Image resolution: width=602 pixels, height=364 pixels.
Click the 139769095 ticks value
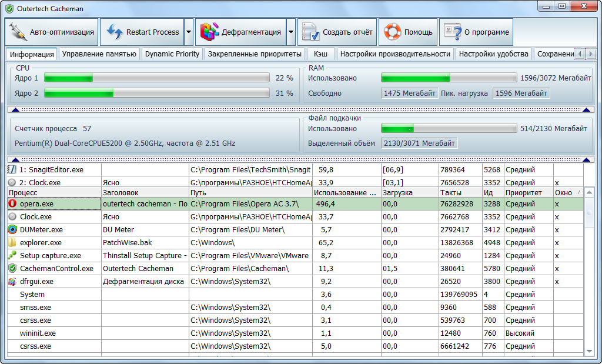(x=459, y=295)
